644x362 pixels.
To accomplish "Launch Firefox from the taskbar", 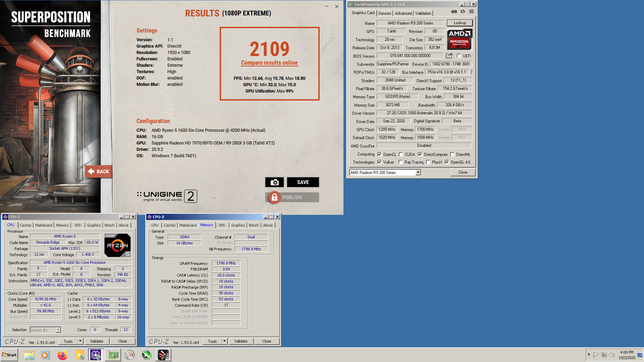I will (x=62, y=355).
